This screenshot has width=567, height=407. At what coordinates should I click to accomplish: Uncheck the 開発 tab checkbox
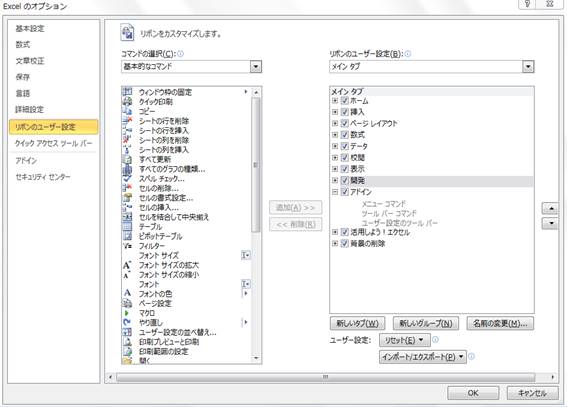pos(345,180)
